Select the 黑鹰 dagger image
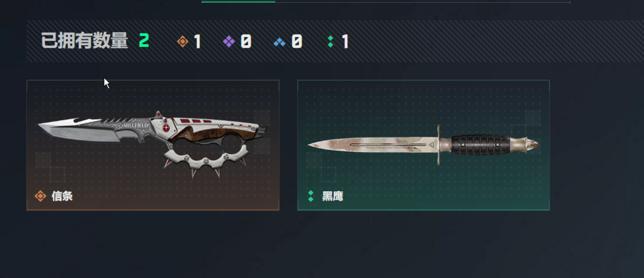This screenshot has height=278, width=644. 424,145
